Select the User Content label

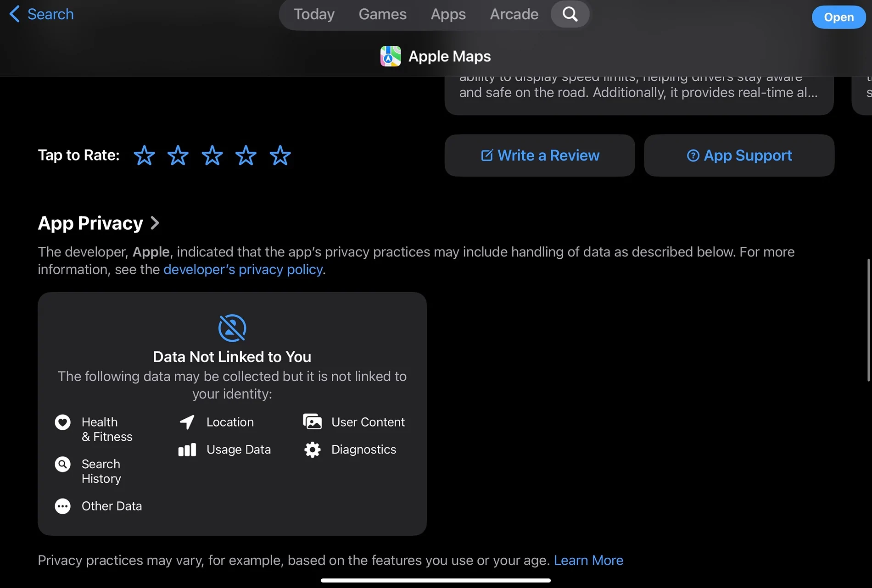pos(368,422)
